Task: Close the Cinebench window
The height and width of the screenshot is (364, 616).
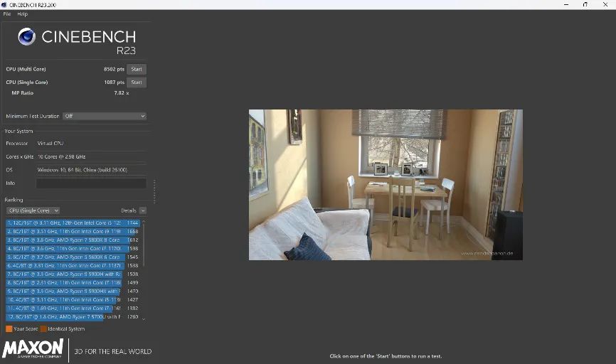Action: (x=605, y=5)
